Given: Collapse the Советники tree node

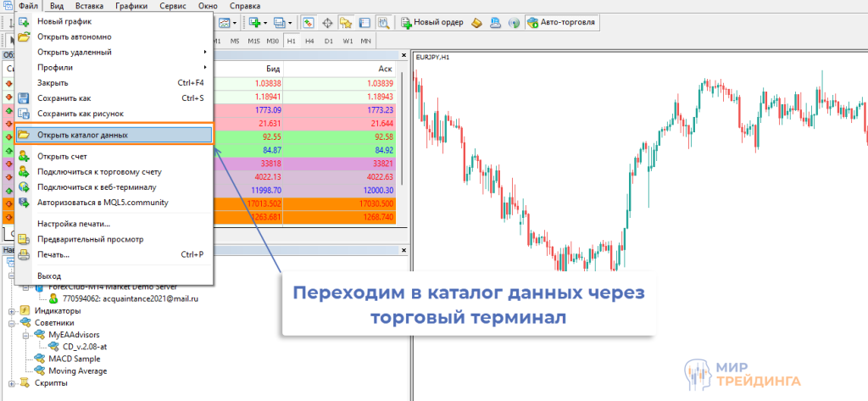Looking at the screenshot, I should 12,323.
